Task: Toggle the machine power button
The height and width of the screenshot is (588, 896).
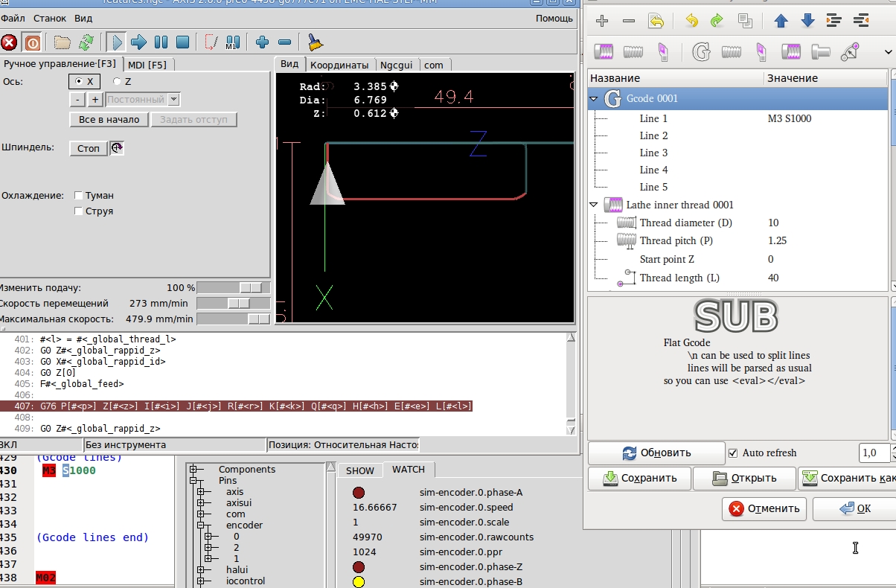Action: (x=32, y=42)
